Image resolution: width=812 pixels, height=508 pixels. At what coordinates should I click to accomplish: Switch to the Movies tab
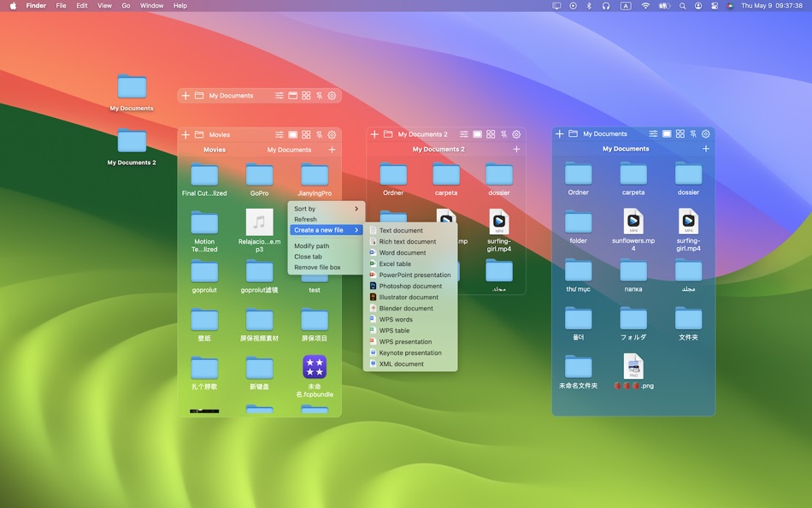pos(215,150)
